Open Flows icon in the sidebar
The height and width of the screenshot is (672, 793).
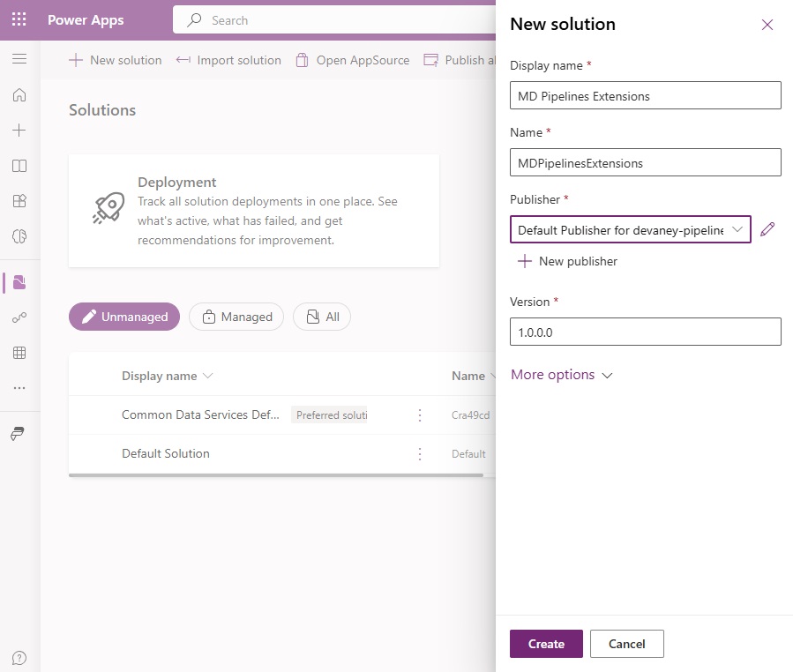pos(19,317)
